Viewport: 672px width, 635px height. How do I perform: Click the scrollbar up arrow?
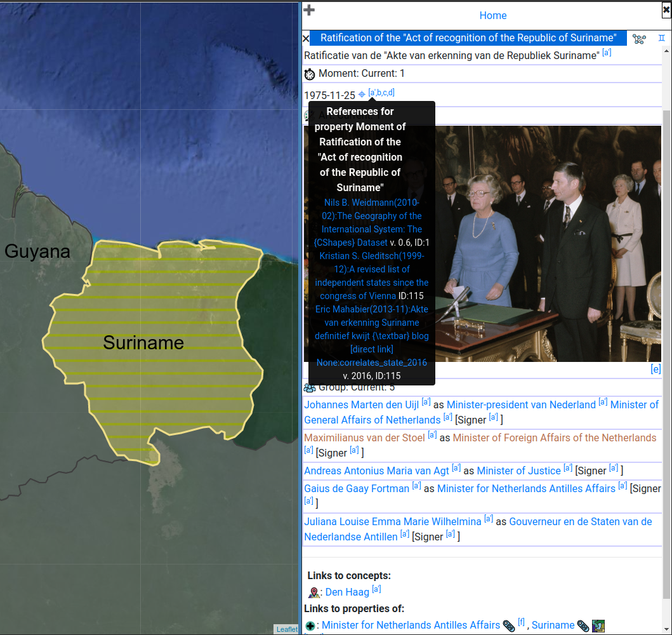666,51
